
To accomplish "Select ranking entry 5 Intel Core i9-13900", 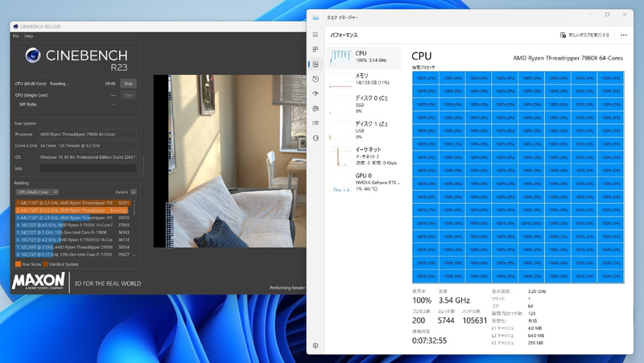I will tap(73, 233).
